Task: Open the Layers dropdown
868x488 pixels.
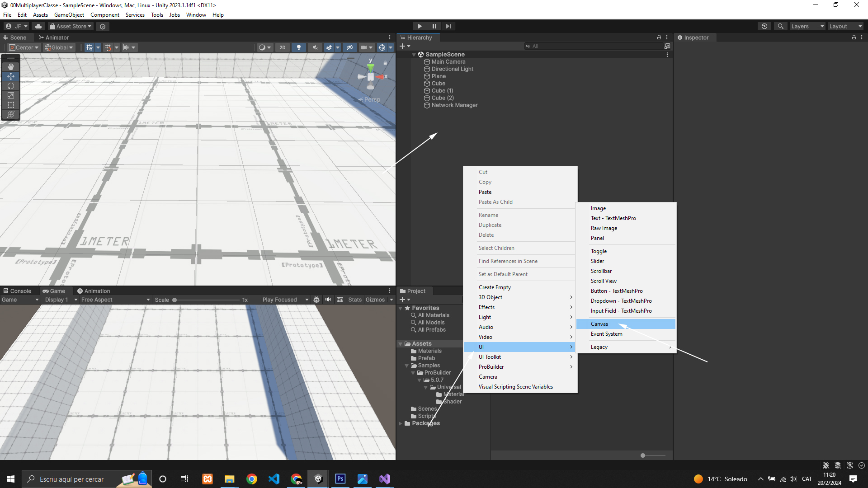Action: click(x=807, y=26)
